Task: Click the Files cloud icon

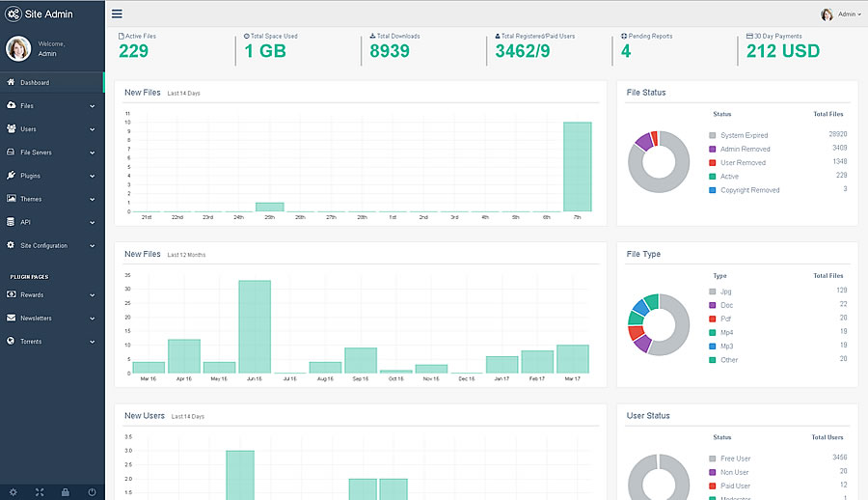Action: click(x=11, y=105)
